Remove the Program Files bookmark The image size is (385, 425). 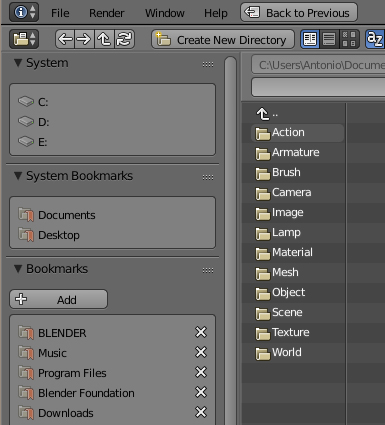tap(201, 372)
